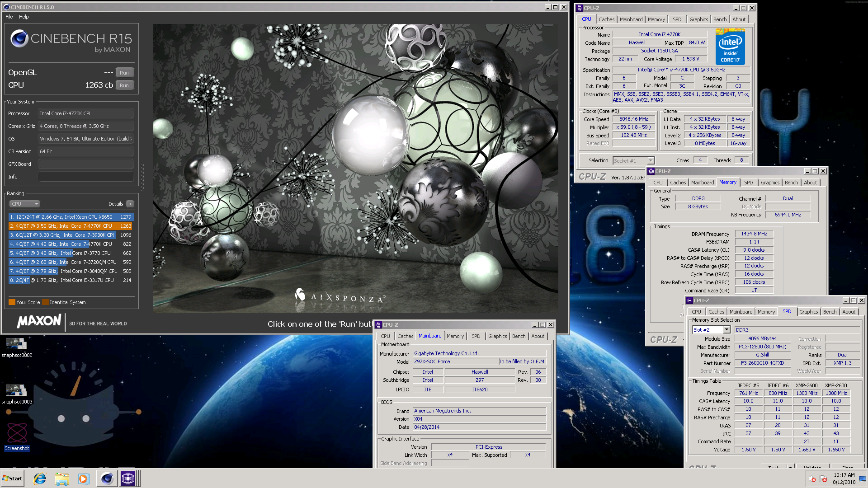Launch Windows Media Player from taskbar
Screen dimensions: 868x488
point(84,479)
